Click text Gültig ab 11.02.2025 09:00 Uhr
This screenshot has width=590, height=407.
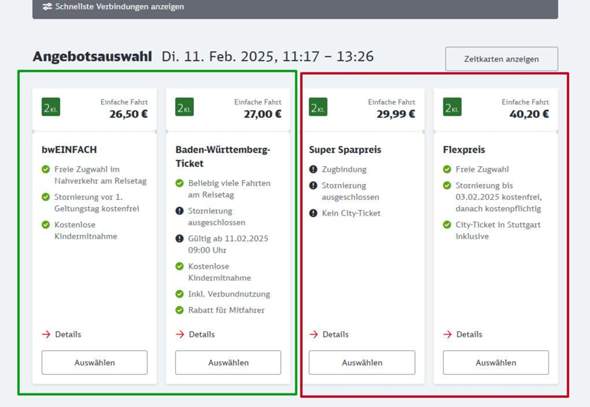pyautogui.click(x=228, y=244)
